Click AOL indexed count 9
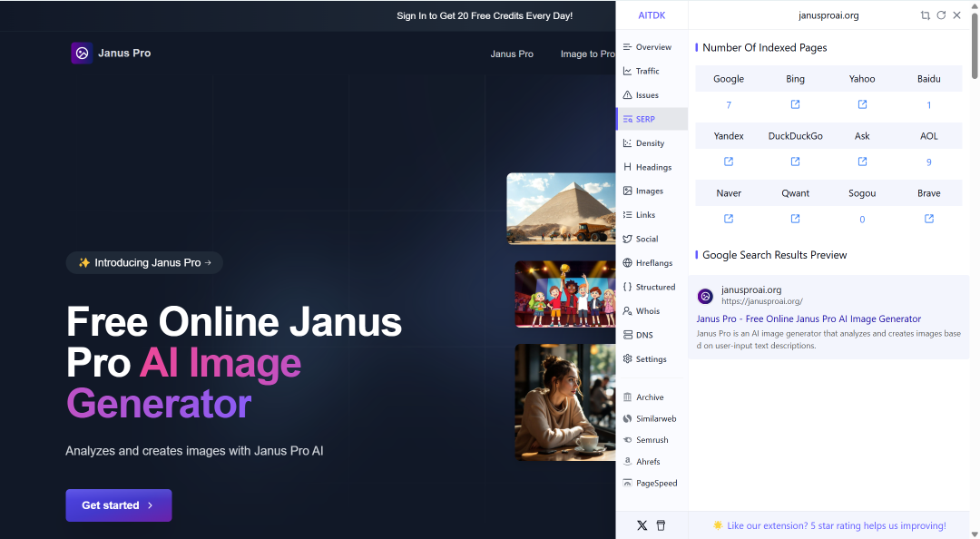980x539 pixels. (x=929, y=162)
